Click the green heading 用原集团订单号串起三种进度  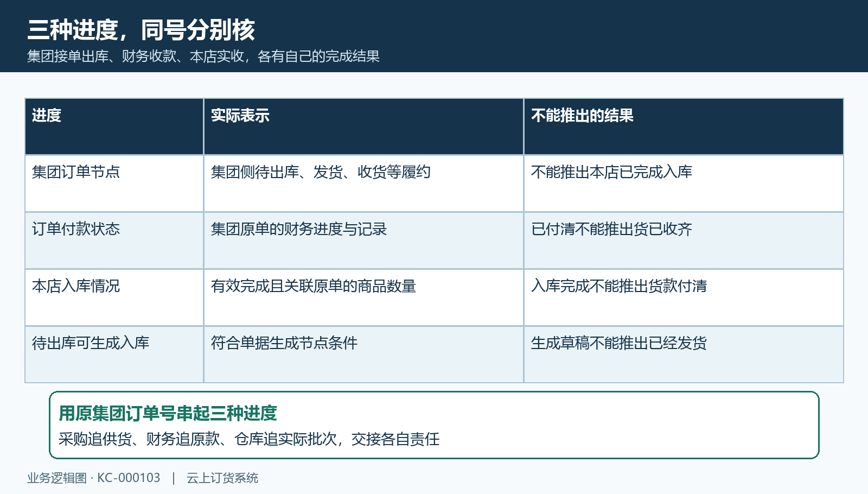(168, 414)
